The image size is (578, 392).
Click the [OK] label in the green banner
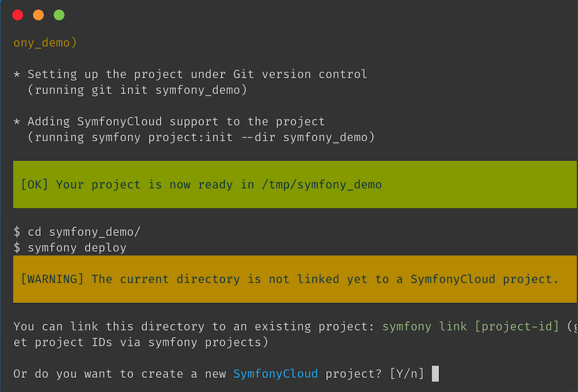(x=34, y=185)
